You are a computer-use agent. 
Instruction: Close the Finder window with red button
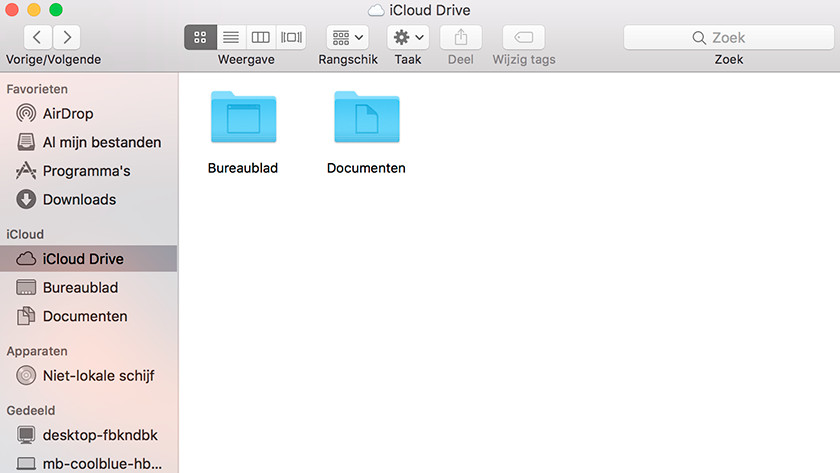pos(12,10)
